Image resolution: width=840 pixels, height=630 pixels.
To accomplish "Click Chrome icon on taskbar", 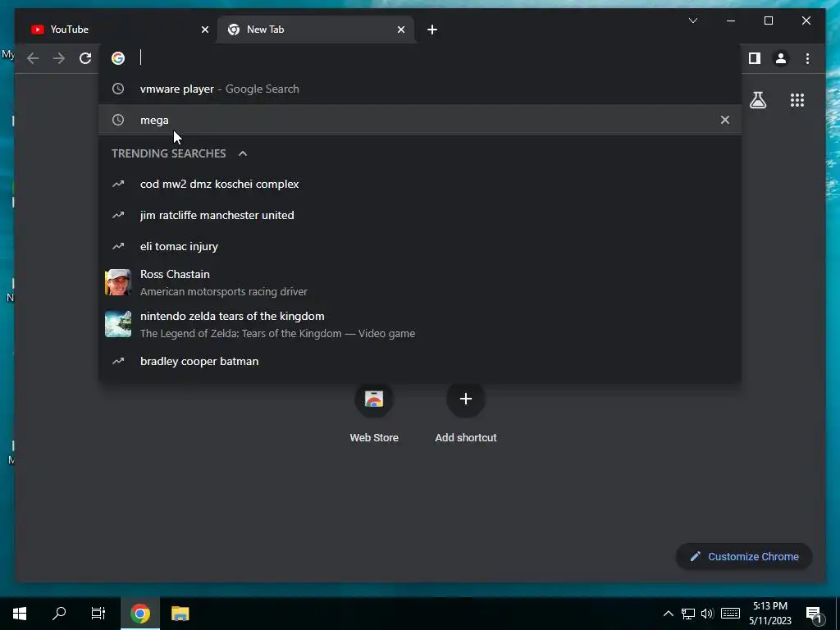I will coord(139,614).
